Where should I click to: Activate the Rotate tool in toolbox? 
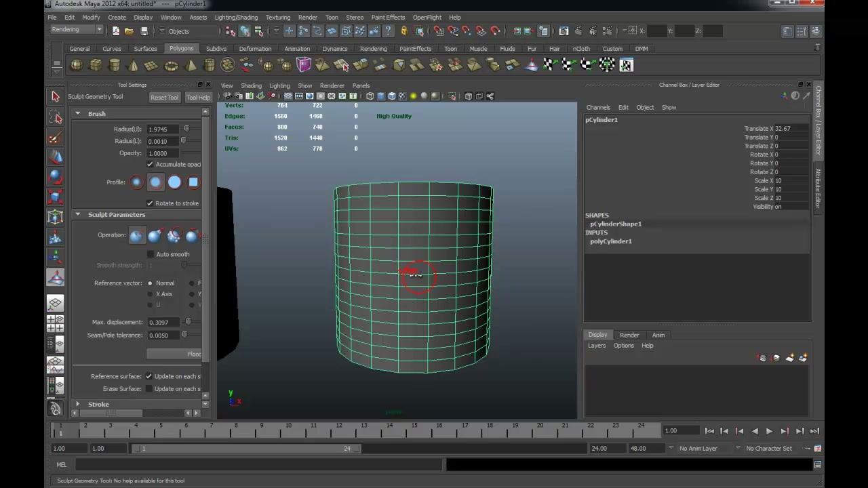click(x=56, y=177)
